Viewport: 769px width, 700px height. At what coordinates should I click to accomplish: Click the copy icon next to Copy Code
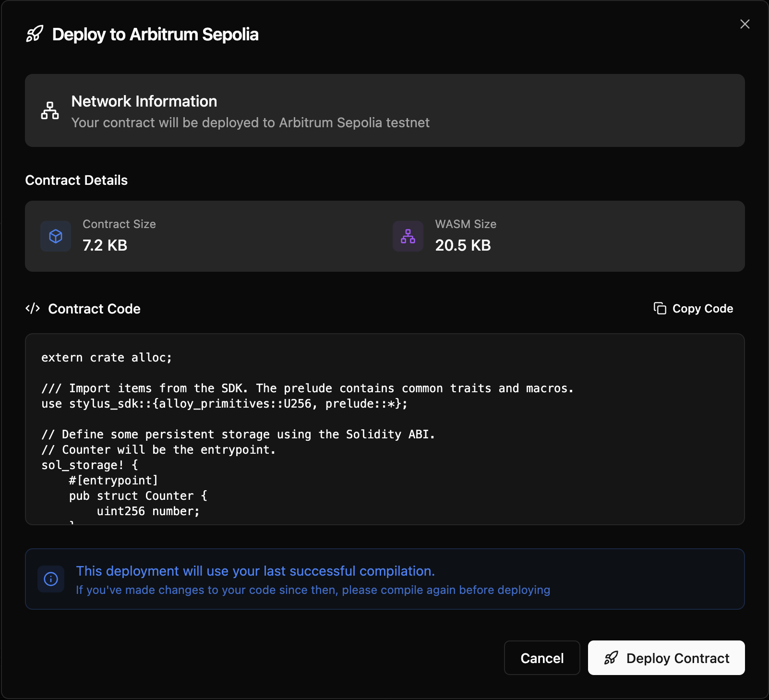point(660,308)
